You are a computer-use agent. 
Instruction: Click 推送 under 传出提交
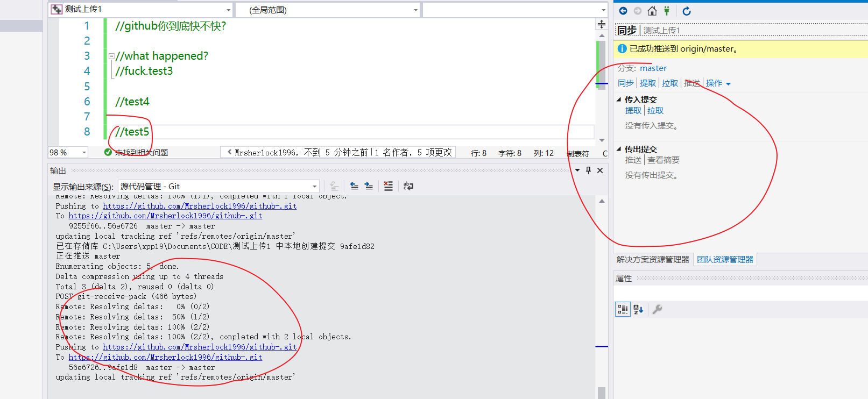pos(633,160)
